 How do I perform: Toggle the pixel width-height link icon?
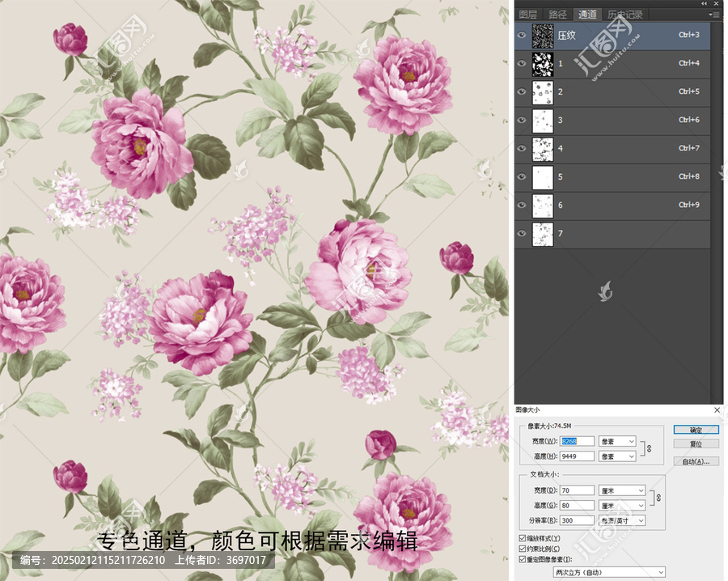tap(649, 448)
